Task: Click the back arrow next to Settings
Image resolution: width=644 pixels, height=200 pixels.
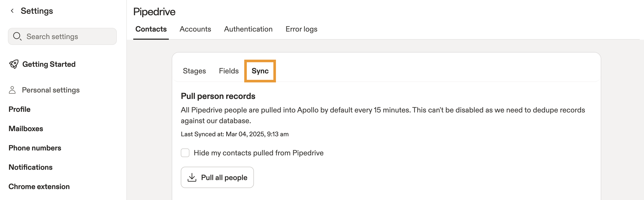Action: tap(12, 11)
